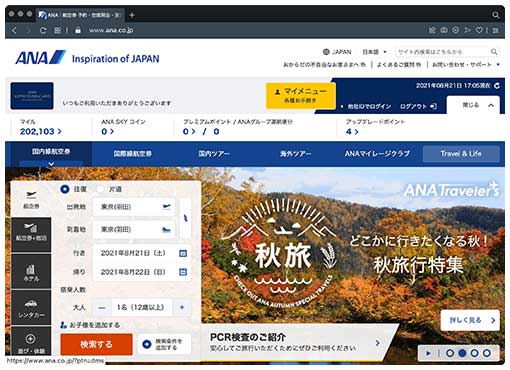This screenshot has width=510, height=370.
Task: Open the 国内ツアー tab
Action: (214, 154)
